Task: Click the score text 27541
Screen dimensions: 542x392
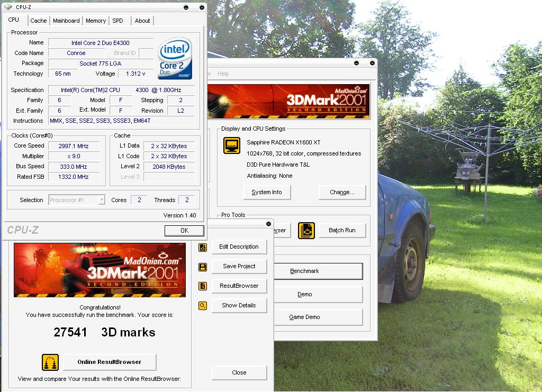Action: coord(70,332)
